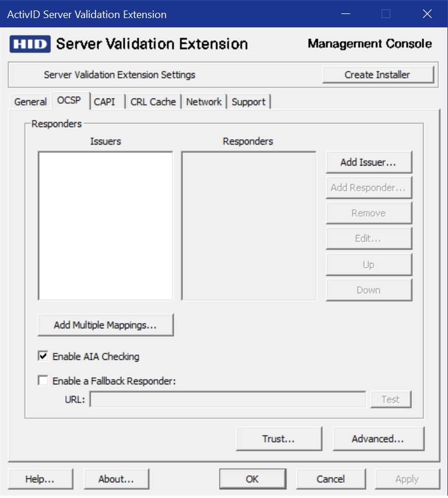Click inside the Responders list box

[x=249, y=226]
